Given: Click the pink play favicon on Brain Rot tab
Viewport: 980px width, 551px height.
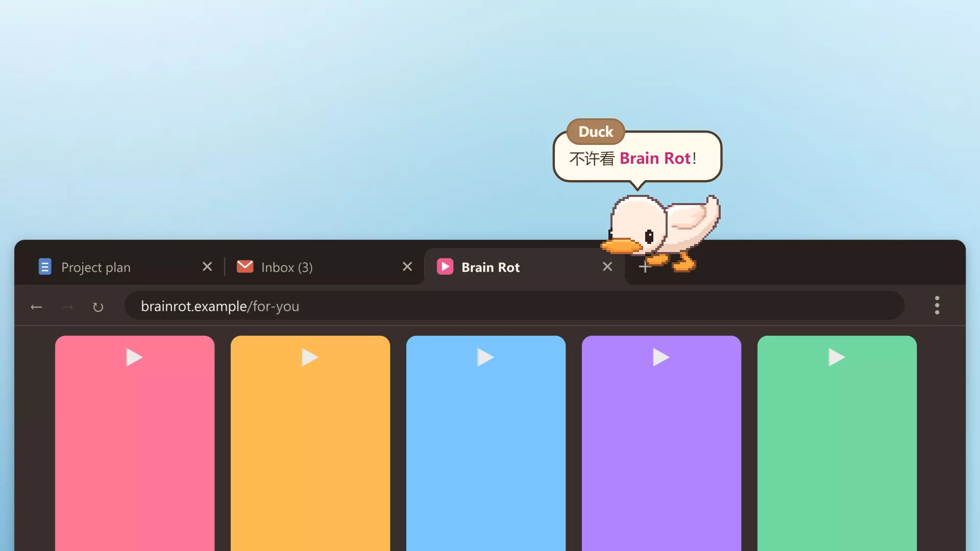Looking at the screenshot, I should click(x=445, y=267).
